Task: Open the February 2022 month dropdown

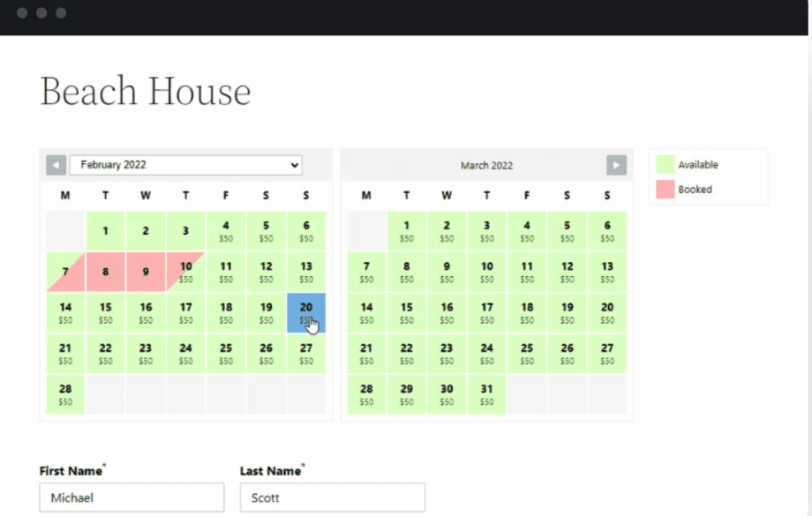Action: (x=186, y=165)
